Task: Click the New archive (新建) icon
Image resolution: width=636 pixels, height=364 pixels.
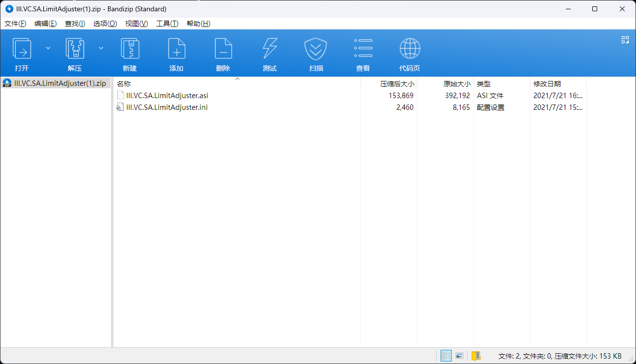Action: click(130, 49)
